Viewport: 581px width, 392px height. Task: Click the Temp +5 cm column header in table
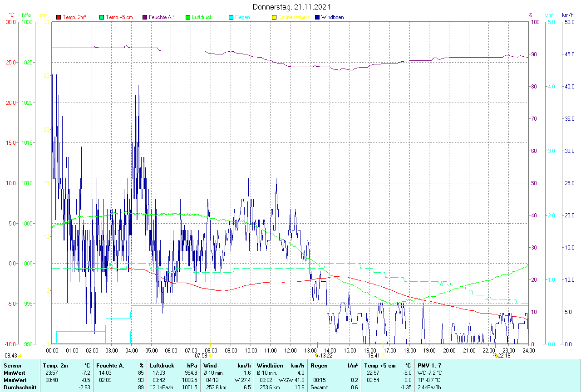380,365
